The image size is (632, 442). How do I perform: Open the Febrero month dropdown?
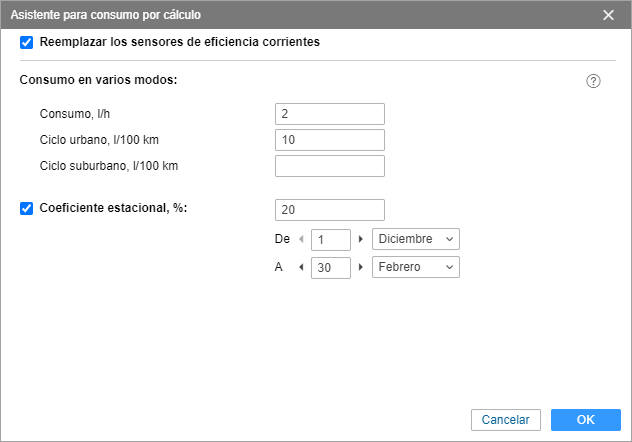point(416,267)
